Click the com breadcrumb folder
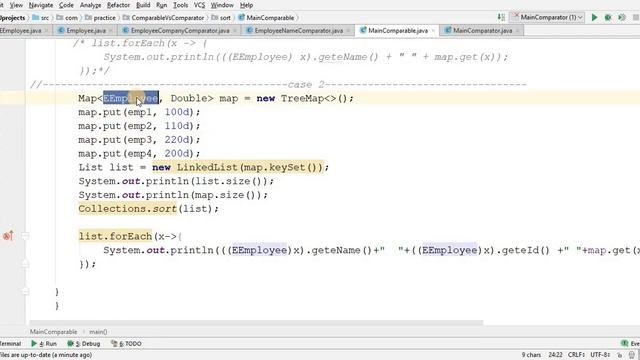Viewport: 640px width, 360px height. pyautogui.click(x=67, y=18)
